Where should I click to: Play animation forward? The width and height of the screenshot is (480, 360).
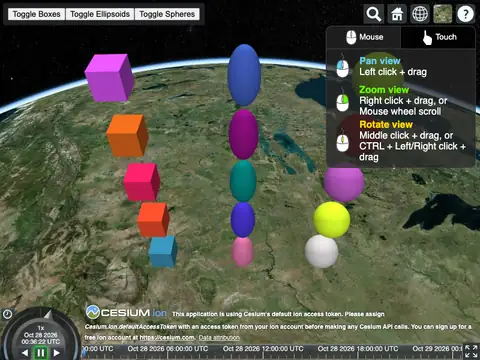coord(57,352)
